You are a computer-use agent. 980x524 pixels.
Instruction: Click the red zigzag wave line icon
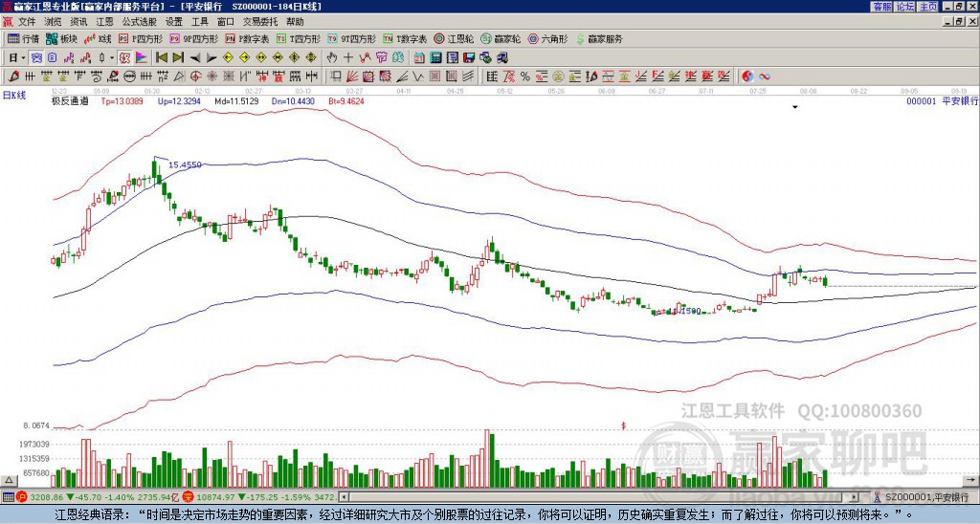pyautogui.click(x=366, y=58)
